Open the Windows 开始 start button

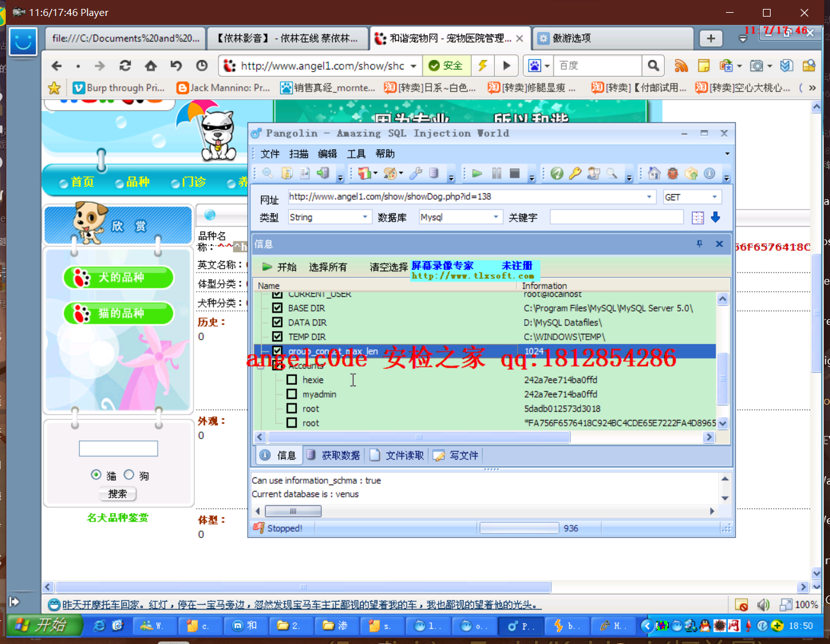45,625
